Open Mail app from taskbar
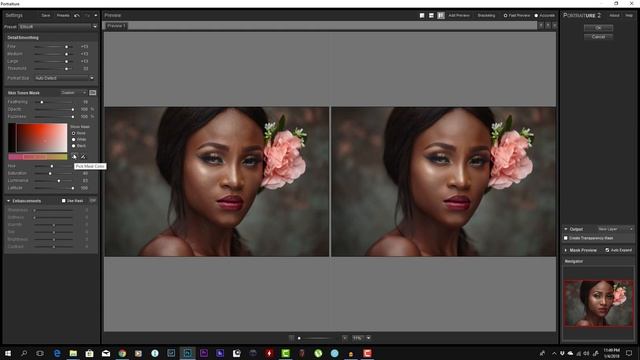 point(106,353)
